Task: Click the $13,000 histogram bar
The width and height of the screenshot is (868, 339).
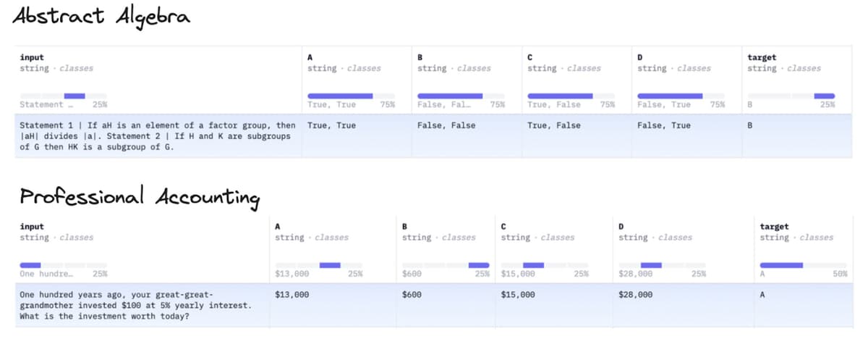Action: tap(330, 265)
